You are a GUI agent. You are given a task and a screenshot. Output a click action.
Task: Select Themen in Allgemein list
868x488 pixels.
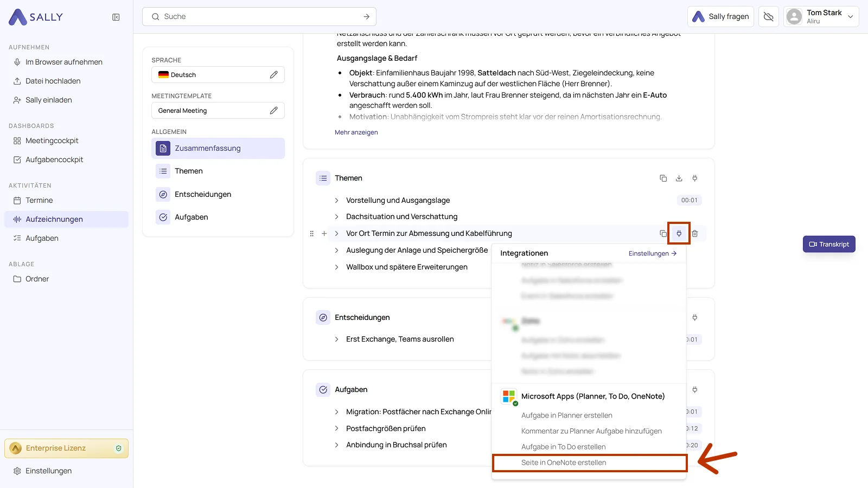(218, 171)
